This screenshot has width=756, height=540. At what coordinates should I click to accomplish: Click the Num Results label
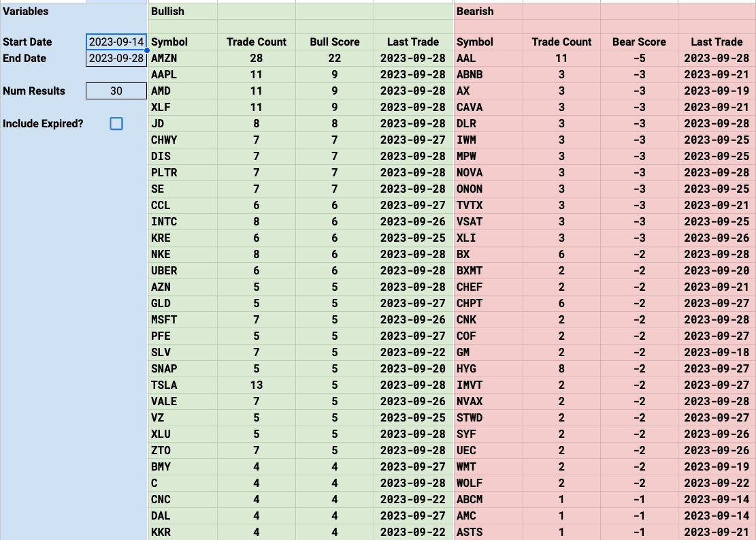[34, 91]
